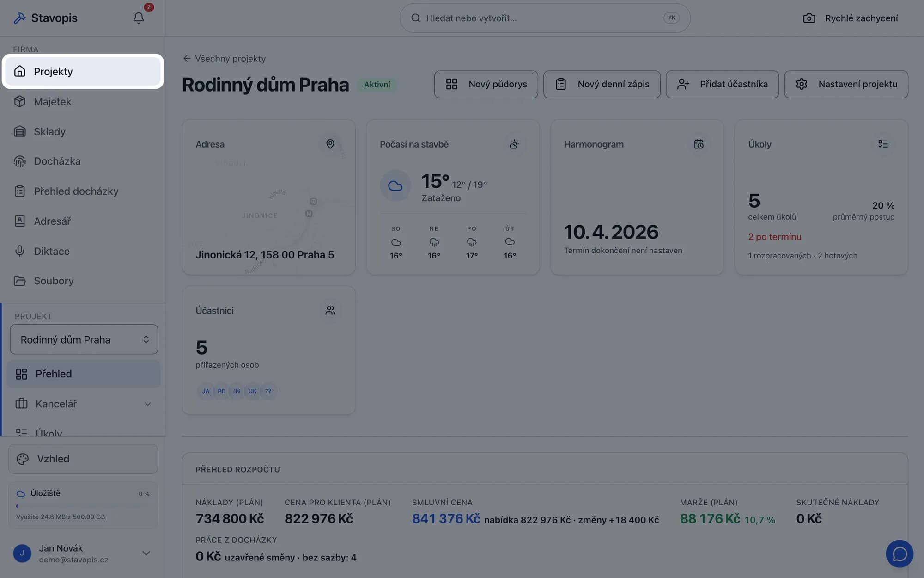Open Soubory in the sidebar
The image size is (924, 578).
(83, 281)
